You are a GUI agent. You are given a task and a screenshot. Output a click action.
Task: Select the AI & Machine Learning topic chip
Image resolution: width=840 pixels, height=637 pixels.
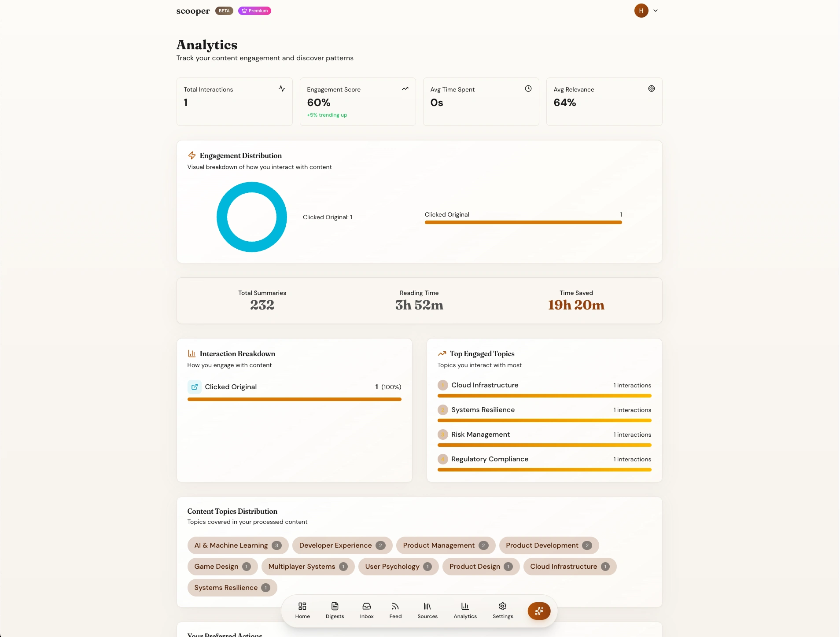[x=238, y=545]
